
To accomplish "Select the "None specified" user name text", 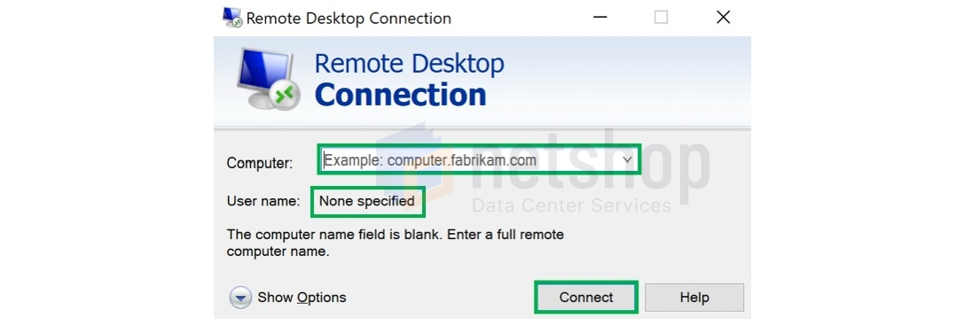I will pos(367,201).
